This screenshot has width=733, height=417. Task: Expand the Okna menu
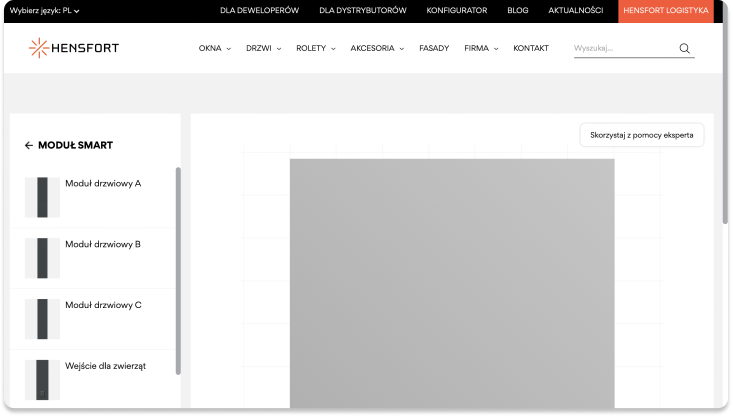(214, 48)
